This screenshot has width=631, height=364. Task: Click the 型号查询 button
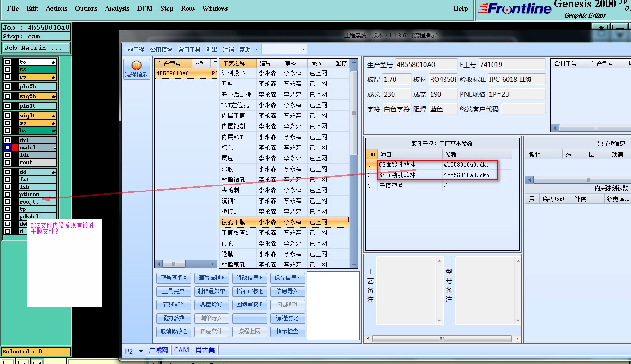point(174,278)
